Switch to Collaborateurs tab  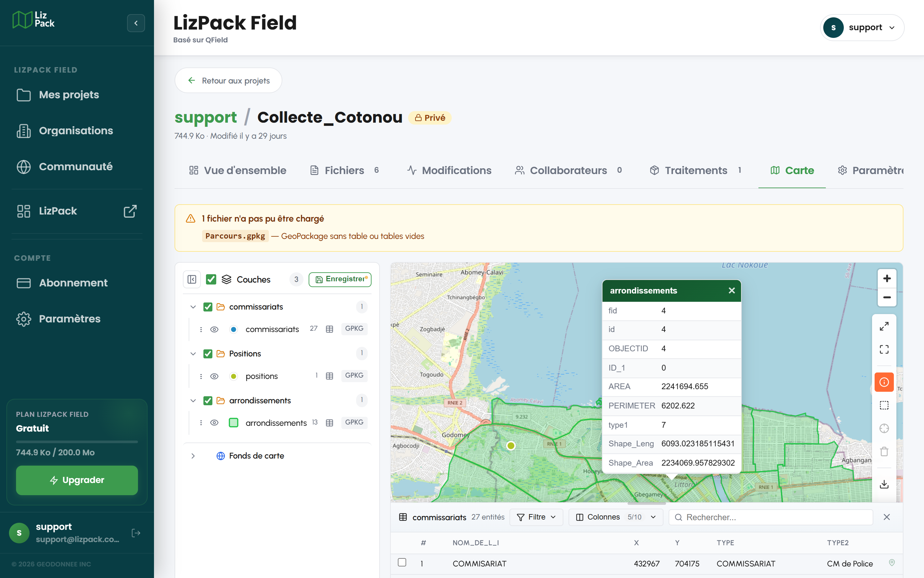(x=568, y=171)
